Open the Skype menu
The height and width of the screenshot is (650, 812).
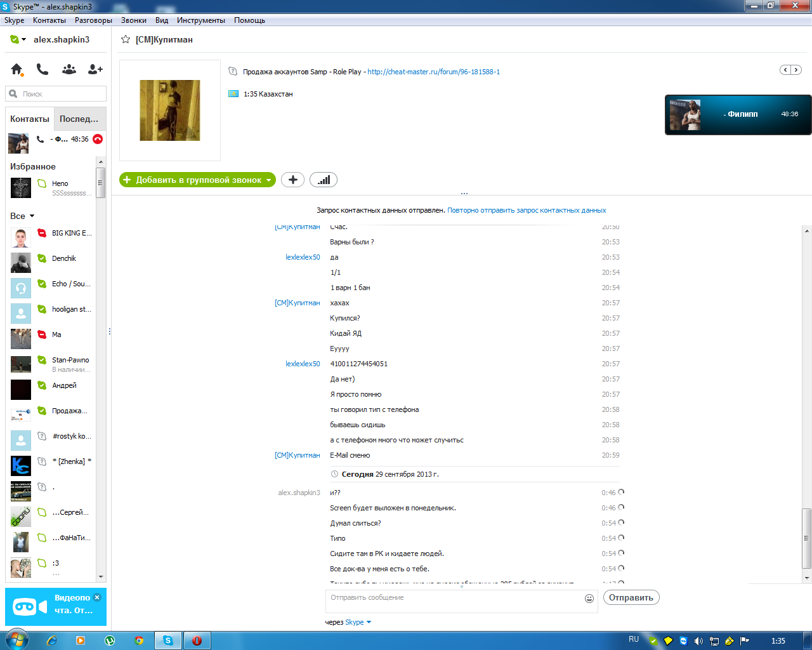[x=14, y=20]
